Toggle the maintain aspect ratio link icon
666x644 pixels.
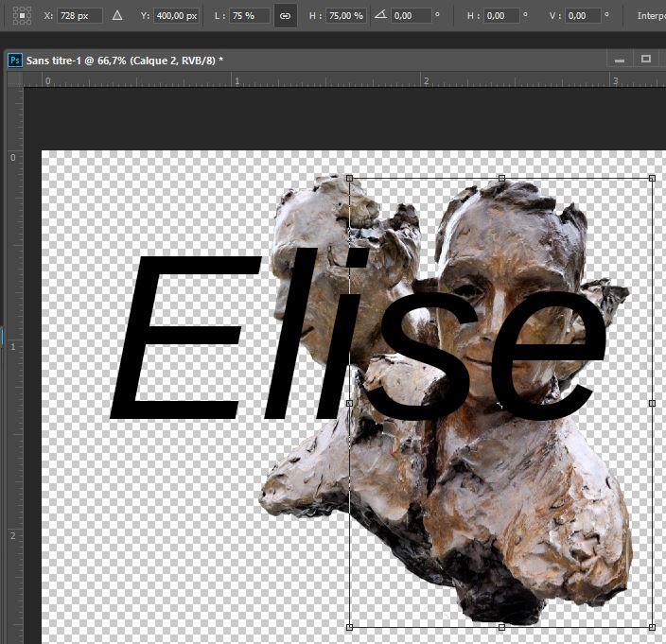[285, 16]
